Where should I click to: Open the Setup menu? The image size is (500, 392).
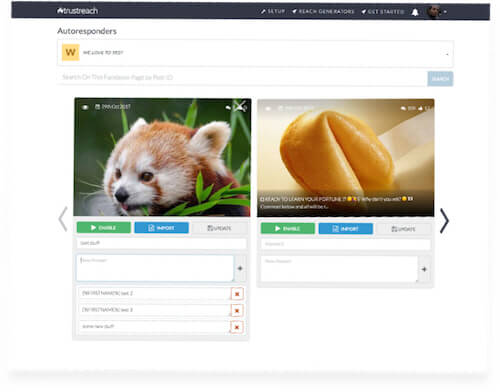pos(273,11)
